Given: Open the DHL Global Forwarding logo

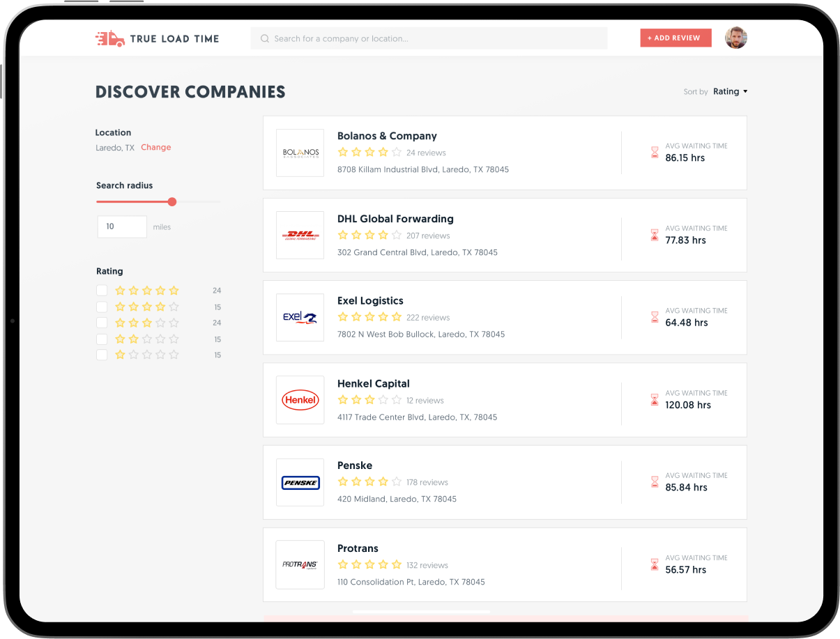Looking at the screenshot, I should [x=300, y=236].
